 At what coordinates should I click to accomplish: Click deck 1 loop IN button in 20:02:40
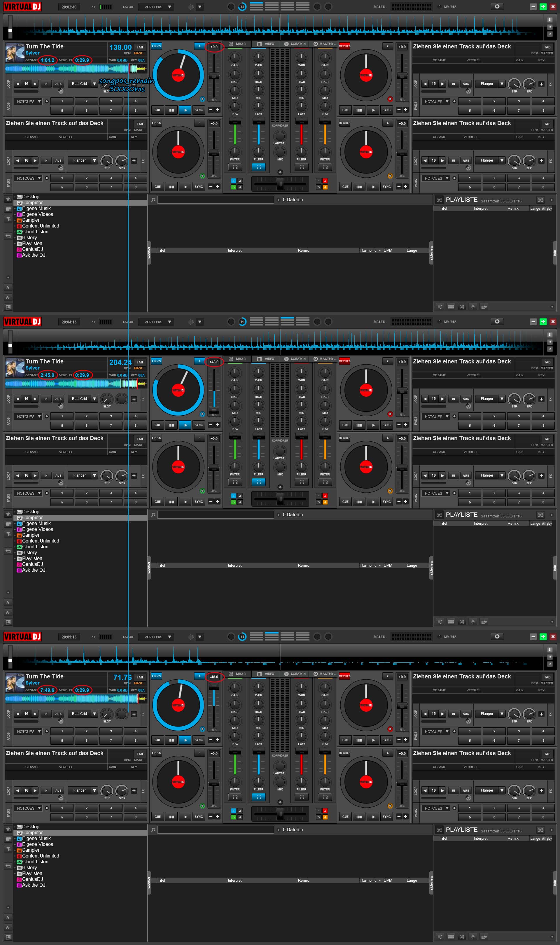click(46, 84)
